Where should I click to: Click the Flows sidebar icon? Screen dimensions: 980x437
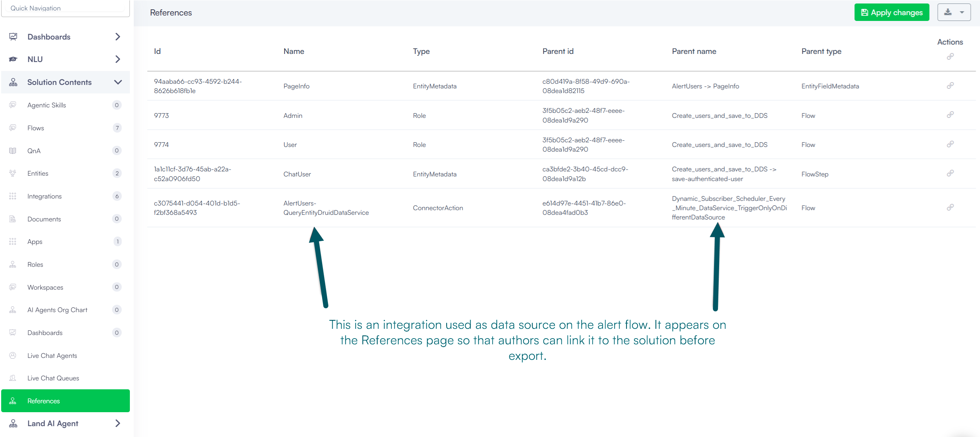pyautogui.click(x=13, y=128)
